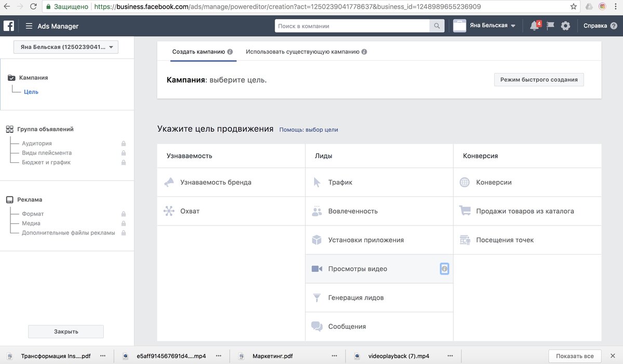Choose Узнаваемость бренда objective
Viewport: 623px width, 364px height.
tap(231, 183)
